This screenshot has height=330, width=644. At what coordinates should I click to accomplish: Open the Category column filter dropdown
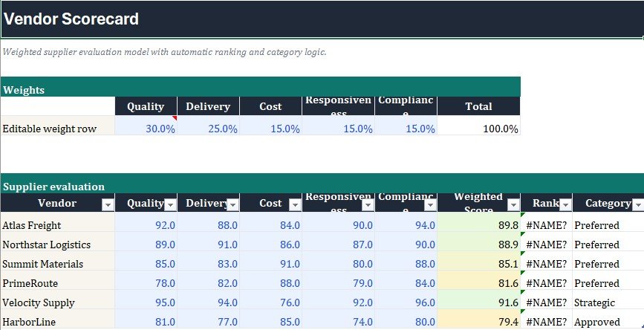click(638, 204)
